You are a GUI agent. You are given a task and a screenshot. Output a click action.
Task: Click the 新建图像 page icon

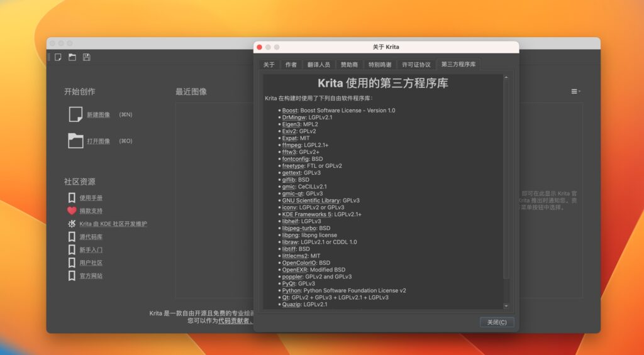[75, 114]
